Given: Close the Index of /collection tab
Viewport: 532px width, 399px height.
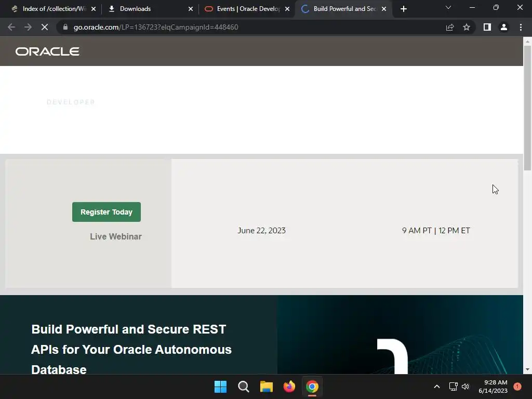Looking at the screenshot, I should (x=94, y=9).
